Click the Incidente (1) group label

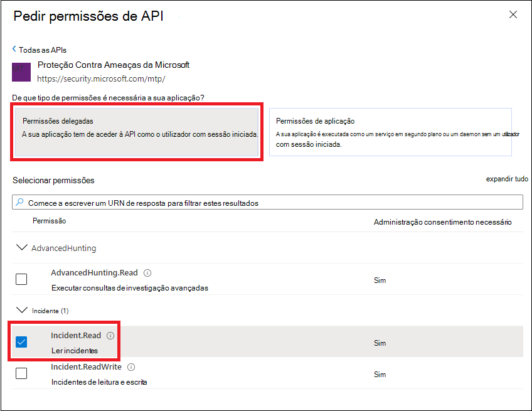pyautogui.click(x=50, y=311)
